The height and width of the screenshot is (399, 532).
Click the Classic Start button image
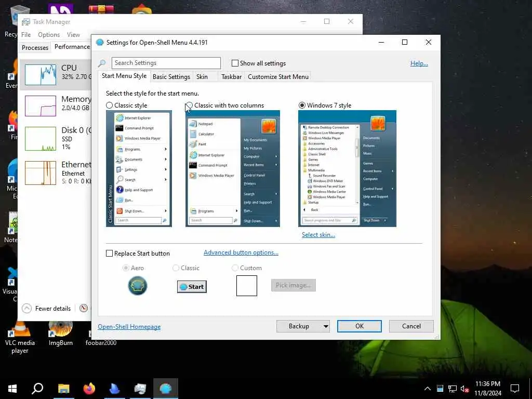point(192,287)
